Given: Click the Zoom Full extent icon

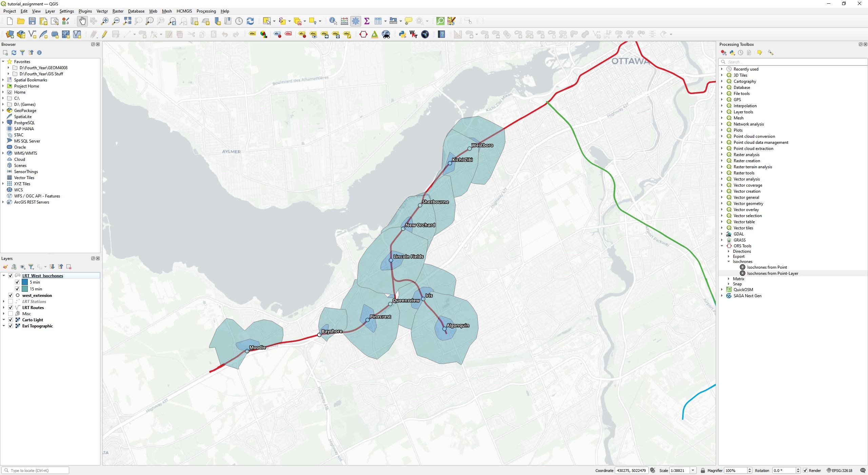Looking at the screenshot, I should pyautogui.click(x=127, y=21).
